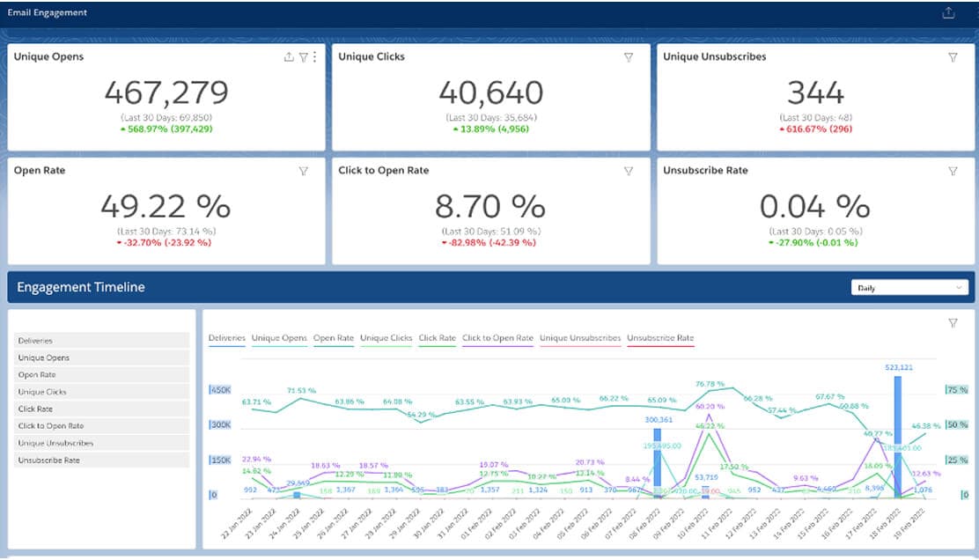Select Unique Unsubscribes in the metric list
This screenshot has width=979, height=560.
click(x=102, y=443)
